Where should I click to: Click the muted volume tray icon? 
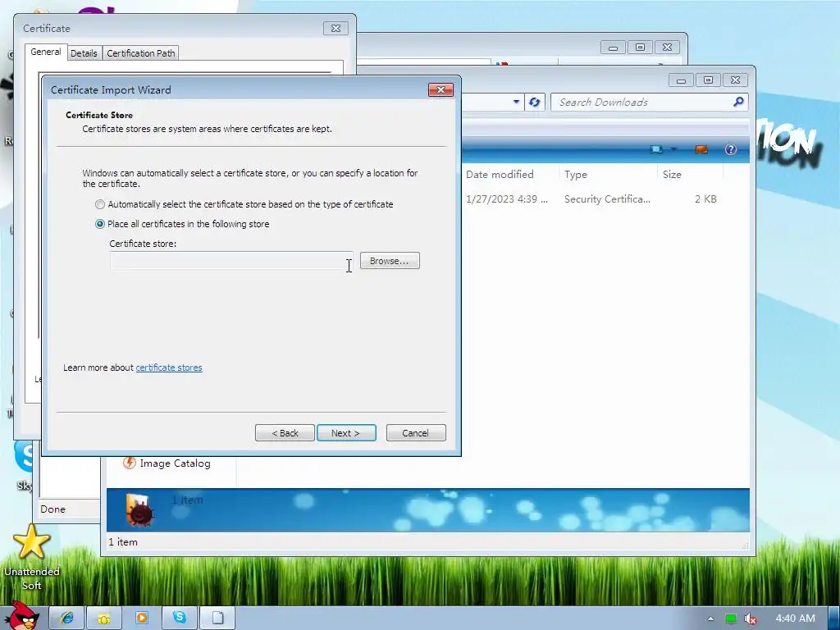point(751,619)
